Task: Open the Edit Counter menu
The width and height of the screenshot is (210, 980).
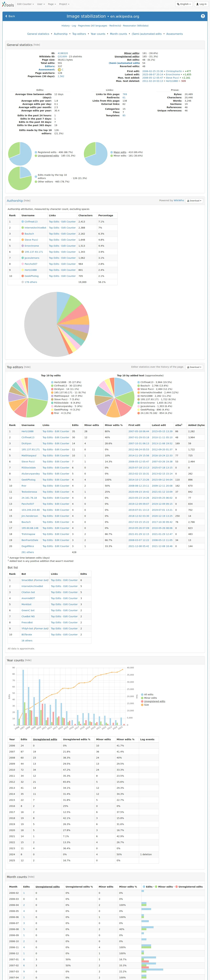Action: [x=25, y=4]
